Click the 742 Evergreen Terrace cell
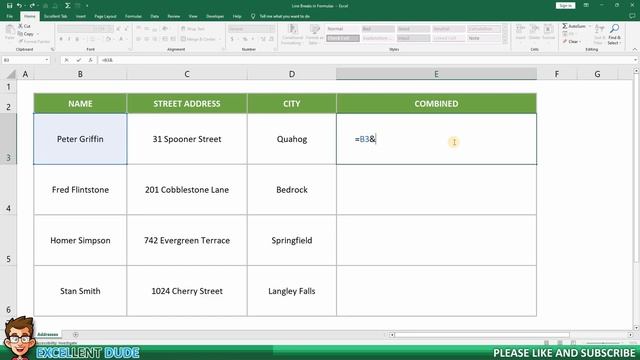Image resolution: width=640 pixels, height=360 pixels. click(x=187, y=240)
